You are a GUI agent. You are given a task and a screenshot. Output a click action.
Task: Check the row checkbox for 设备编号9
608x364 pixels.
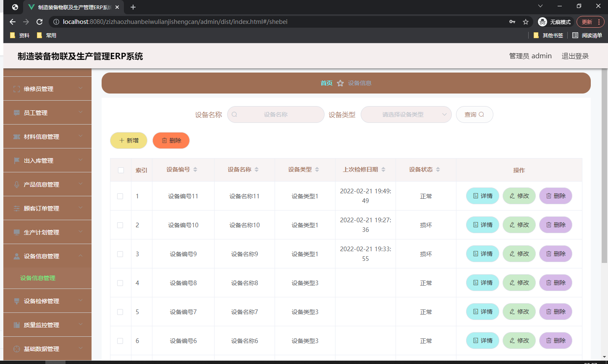click(120, 254)
